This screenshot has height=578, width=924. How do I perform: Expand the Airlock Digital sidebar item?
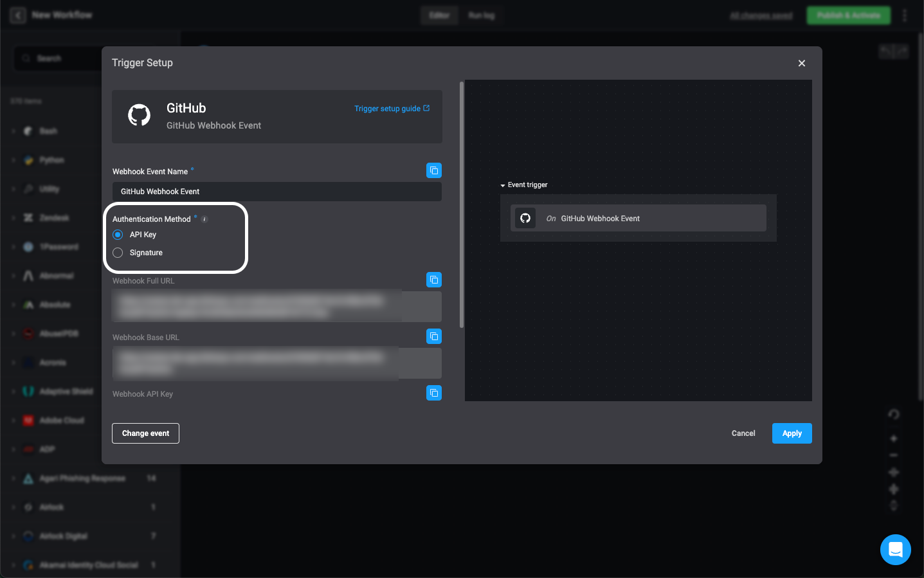coord(14,536)
